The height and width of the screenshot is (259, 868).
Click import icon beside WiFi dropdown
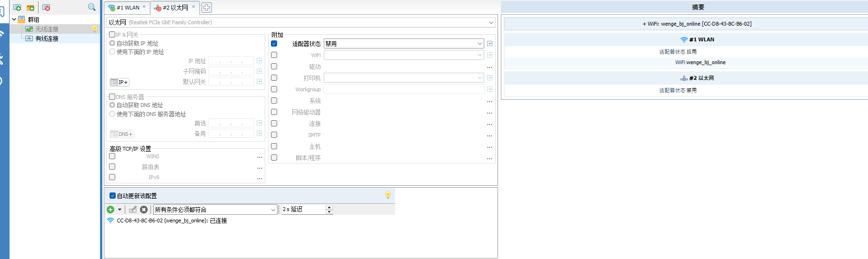point(490,55)
